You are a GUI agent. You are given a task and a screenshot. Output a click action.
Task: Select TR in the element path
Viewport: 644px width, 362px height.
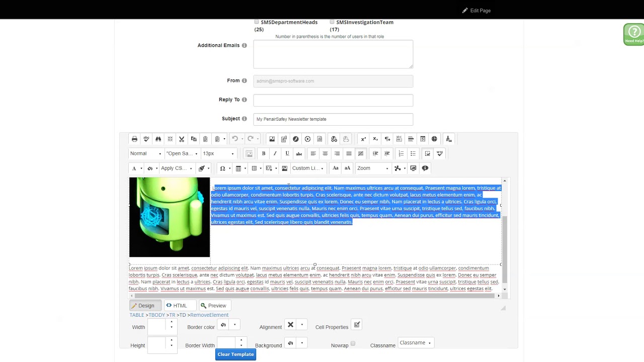point(173,315)
